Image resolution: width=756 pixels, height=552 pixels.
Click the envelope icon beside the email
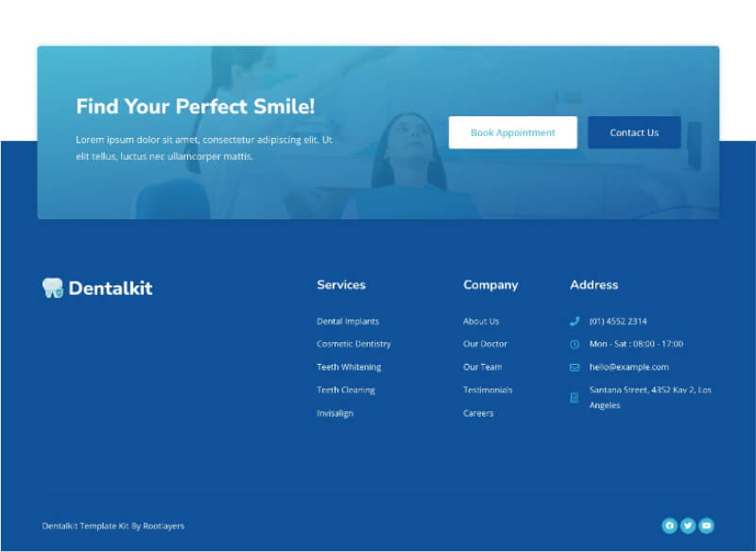tap(575, 367)
